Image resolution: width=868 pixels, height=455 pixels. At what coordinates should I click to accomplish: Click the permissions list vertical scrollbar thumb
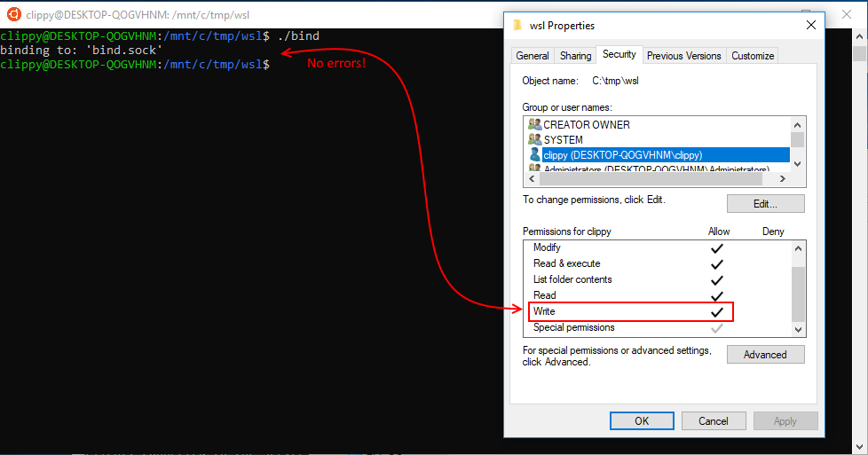798,294
